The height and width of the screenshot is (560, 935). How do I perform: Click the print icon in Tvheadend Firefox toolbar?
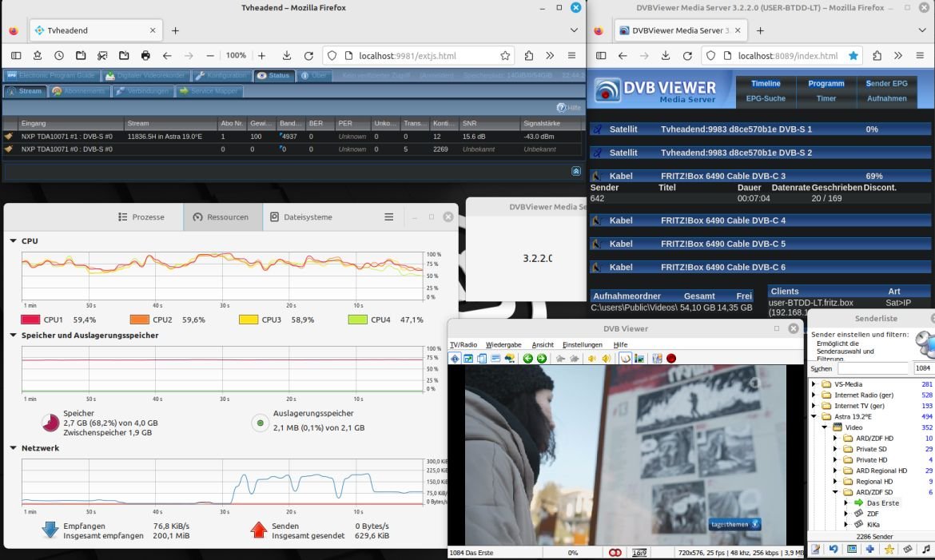tap(145, 55)
